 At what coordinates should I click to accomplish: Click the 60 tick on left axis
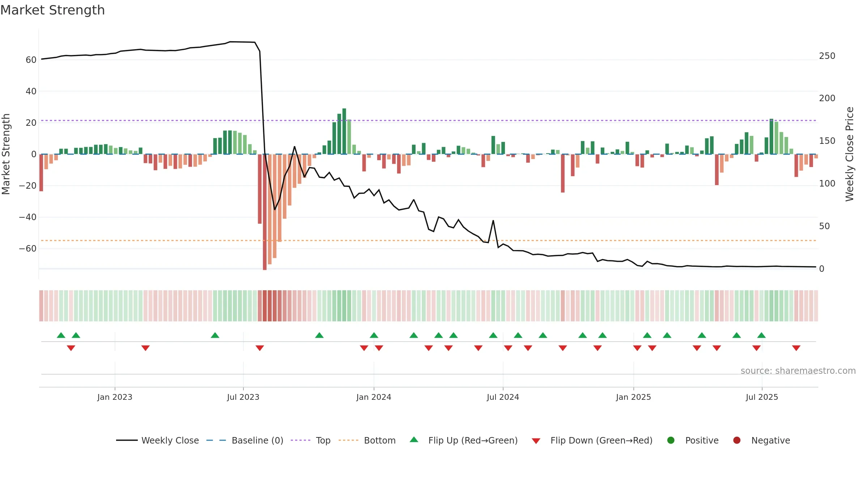click(x=31, y=60)
